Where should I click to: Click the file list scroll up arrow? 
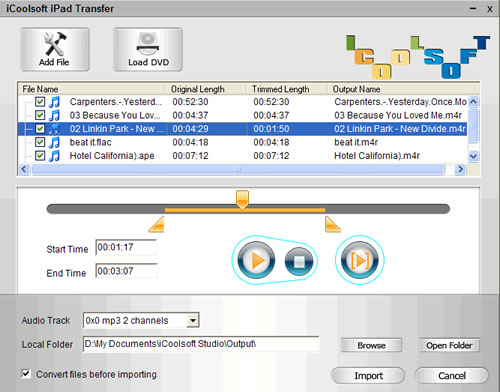click(473, 101)
